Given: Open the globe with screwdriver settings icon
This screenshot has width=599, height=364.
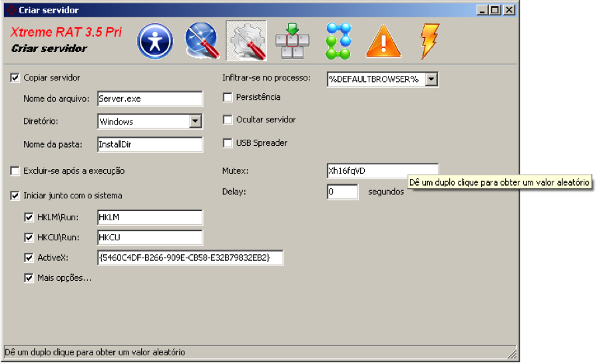Looking at the screenshot, I should pyautogui.click(x=202, y=41).
